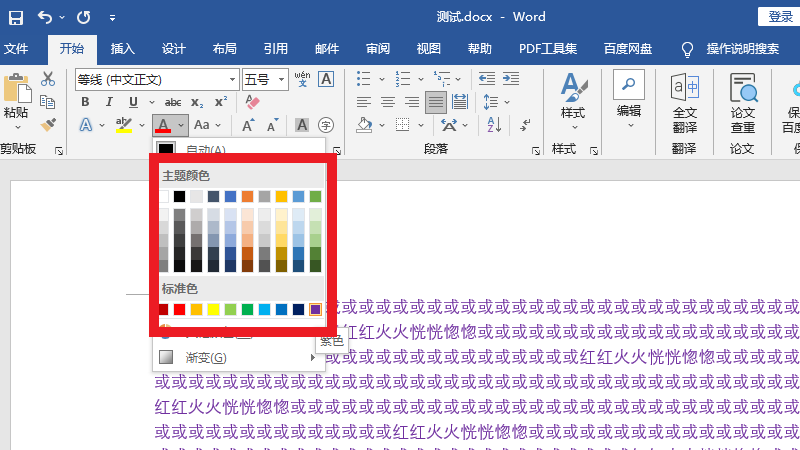Click the Full Text Translate icon
The height and width of the screenshot is (450, 800).
684,105
